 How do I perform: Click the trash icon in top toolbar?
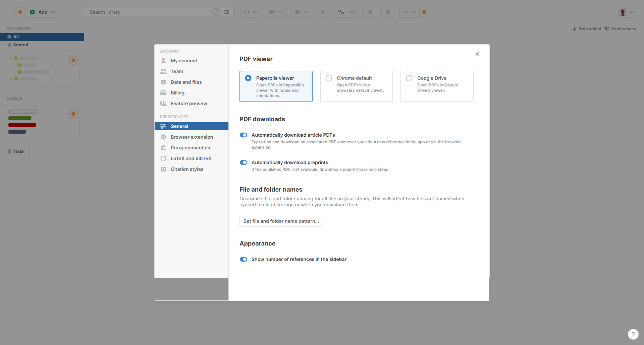point(387,12)
